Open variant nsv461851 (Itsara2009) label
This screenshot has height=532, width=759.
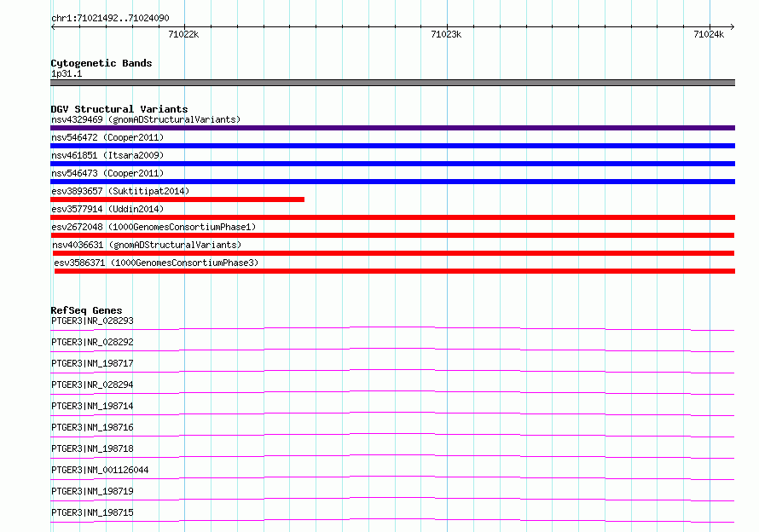pyautogui.click(x=107, y=155)
